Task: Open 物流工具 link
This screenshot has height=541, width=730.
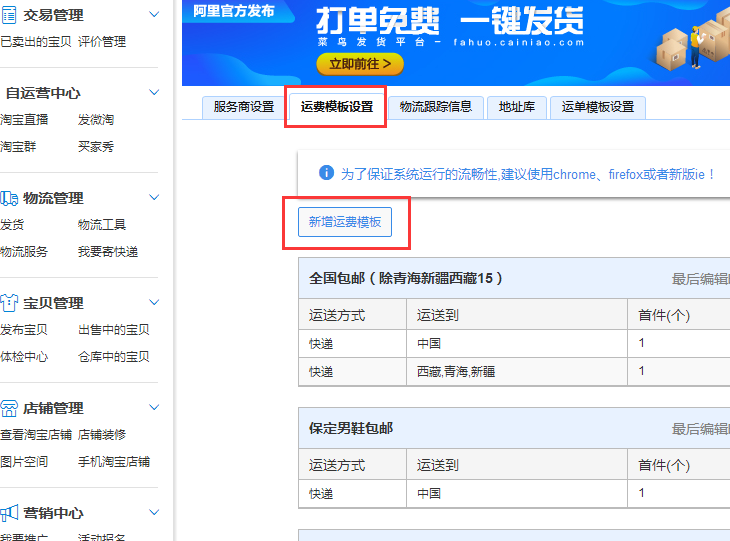Action: (102, 225)
